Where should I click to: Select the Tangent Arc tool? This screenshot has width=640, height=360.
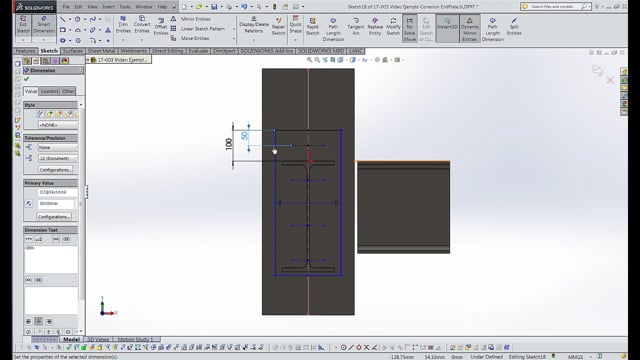coord(356,27)
